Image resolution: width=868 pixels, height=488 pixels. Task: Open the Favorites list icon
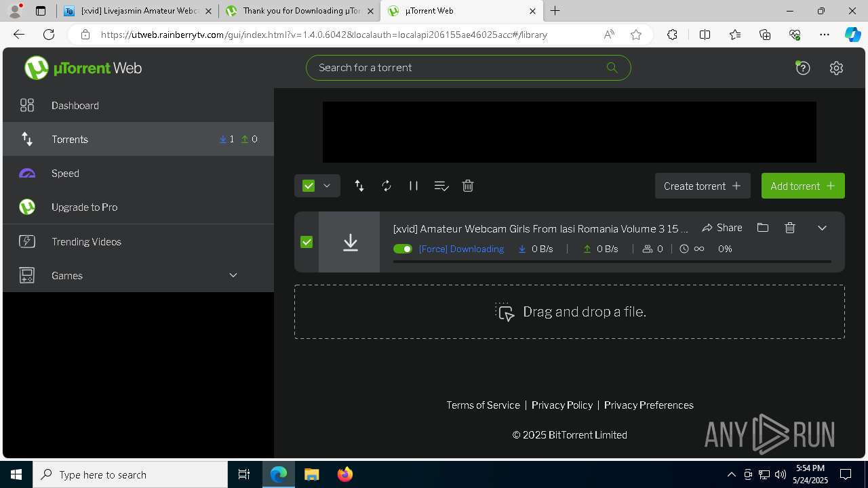(735, 35)
